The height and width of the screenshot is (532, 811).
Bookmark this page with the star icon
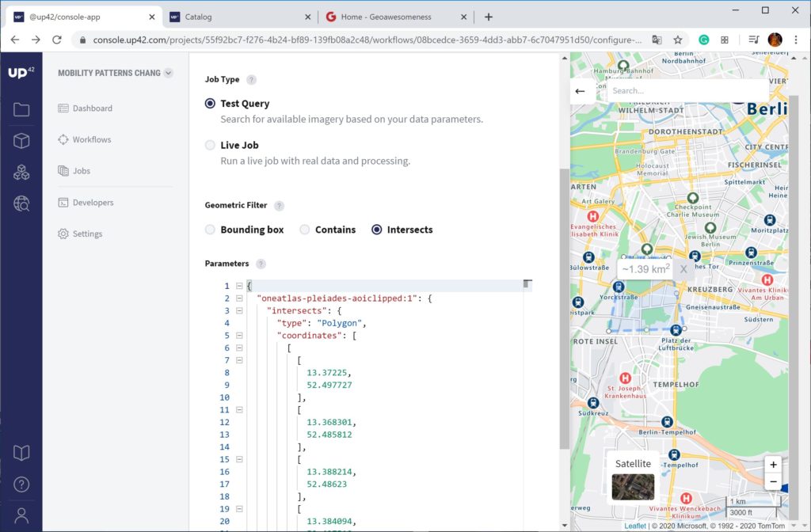click(x=678, y=40)
